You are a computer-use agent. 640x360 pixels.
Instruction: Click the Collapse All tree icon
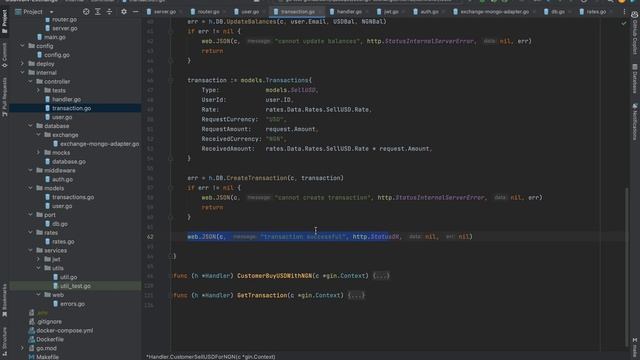point(109,12)
